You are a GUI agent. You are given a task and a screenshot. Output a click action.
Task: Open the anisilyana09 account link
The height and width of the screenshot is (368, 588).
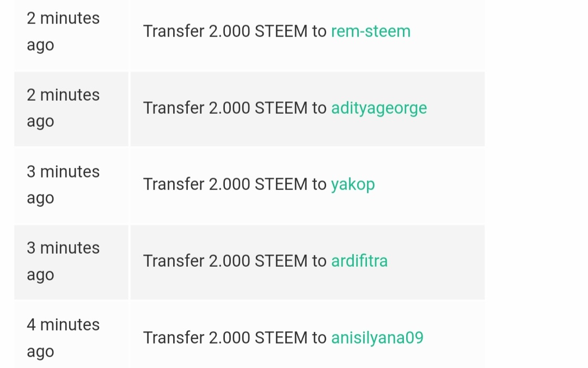377,338
